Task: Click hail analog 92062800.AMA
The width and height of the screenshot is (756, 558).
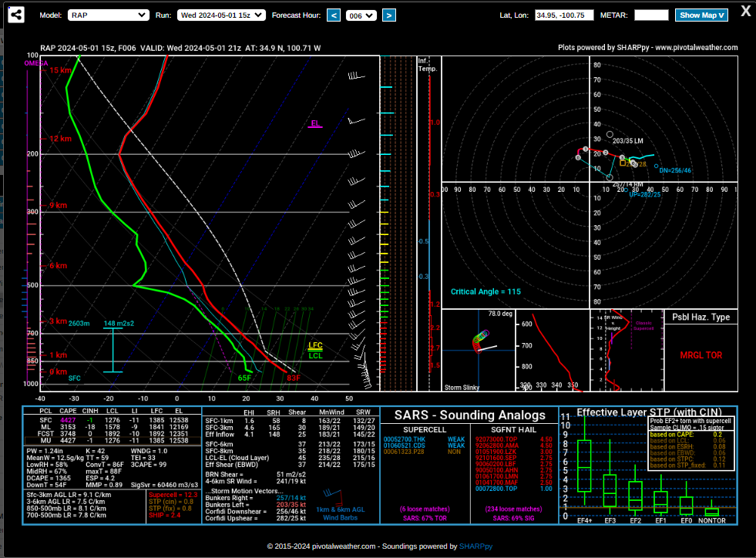Action: click(x=497, y=445)
